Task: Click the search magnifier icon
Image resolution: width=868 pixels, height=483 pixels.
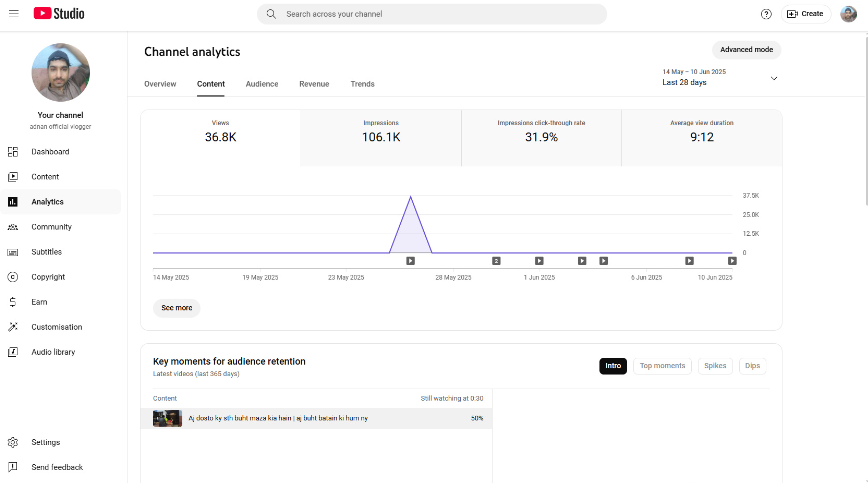Action: (x=271, y=14)
